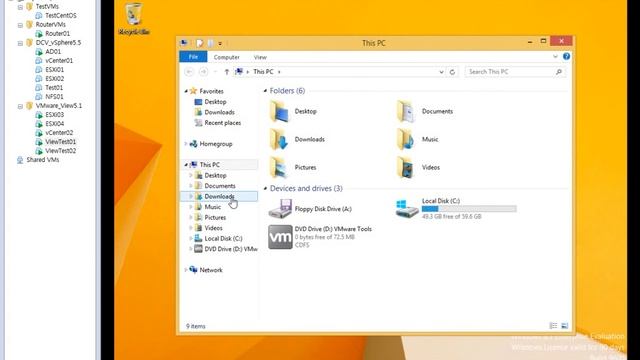Screen dimensions: 640x360
Task: Click This PC in the address breadcrumb
Action: (x=263, y=72)
